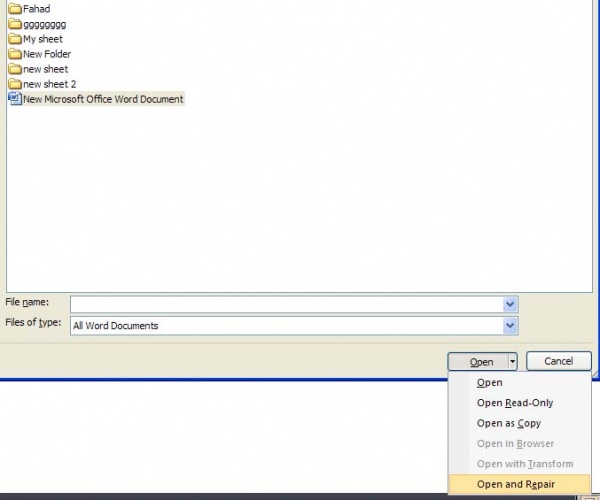Choose Open in Browser menu entry

[x=520, y=444]
